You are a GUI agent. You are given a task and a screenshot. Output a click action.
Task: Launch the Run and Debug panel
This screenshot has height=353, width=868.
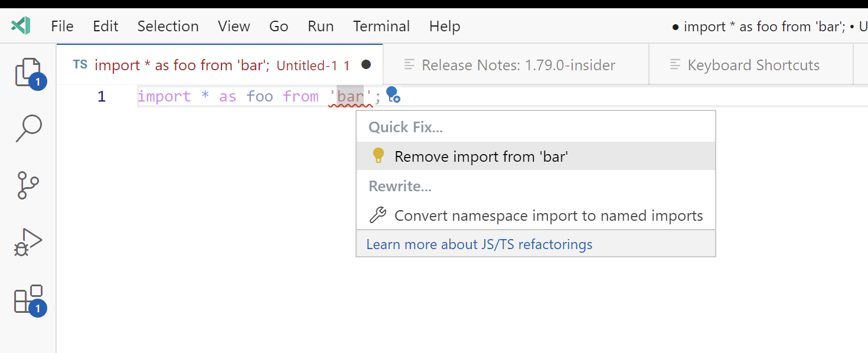[x=28, y=241]
